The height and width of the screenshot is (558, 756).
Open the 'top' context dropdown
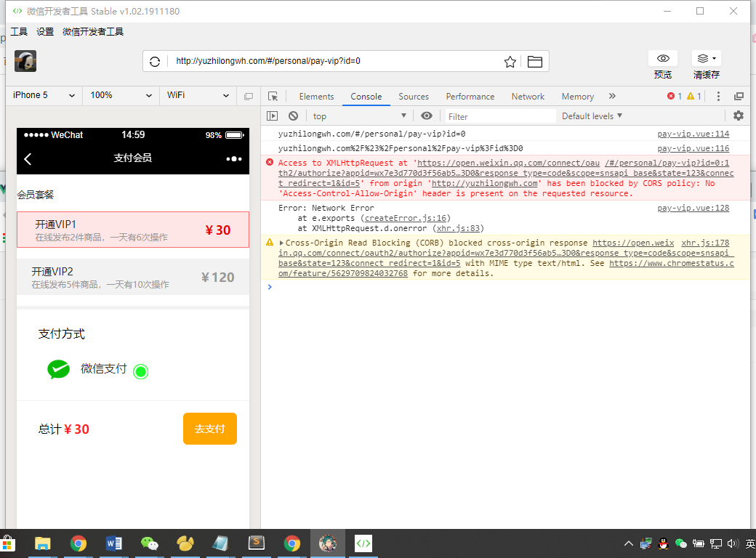pos(359,116)
